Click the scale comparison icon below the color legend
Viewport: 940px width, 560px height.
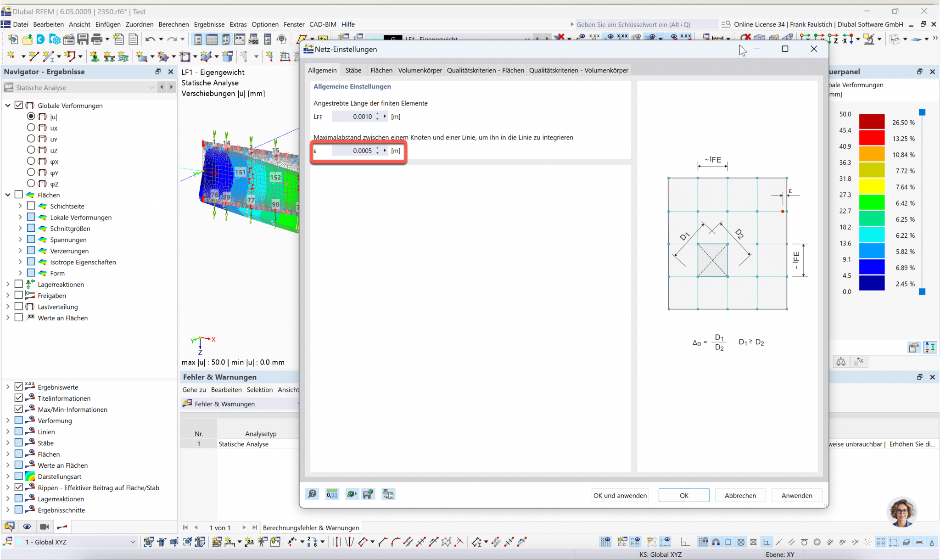pos(841,362)
